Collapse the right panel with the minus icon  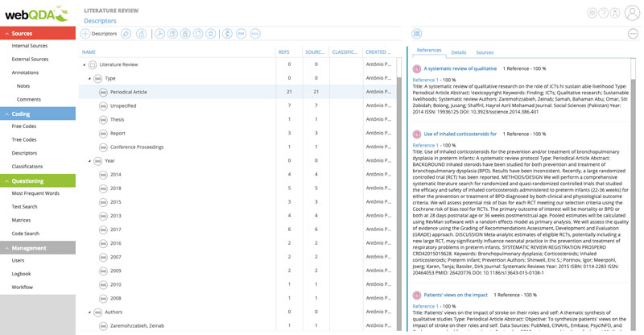tap(633, 34)
